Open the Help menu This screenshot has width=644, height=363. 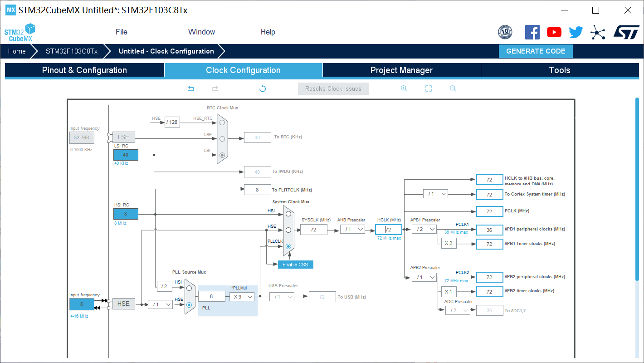point(268,32)
